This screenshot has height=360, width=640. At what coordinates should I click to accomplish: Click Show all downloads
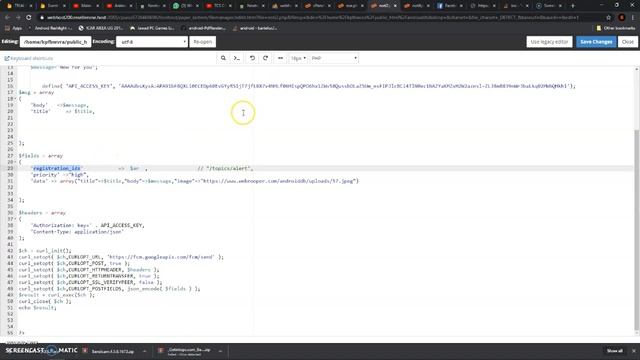[x=614, y=351]
